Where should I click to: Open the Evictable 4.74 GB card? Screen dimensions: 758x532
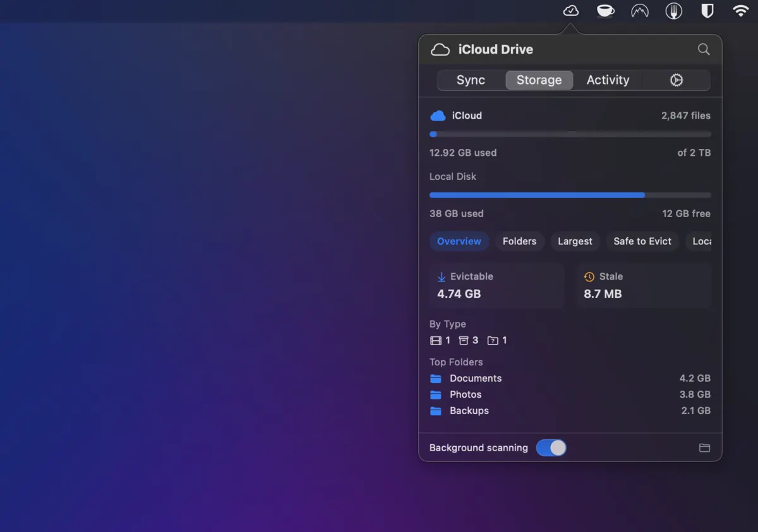click(496, 286)
